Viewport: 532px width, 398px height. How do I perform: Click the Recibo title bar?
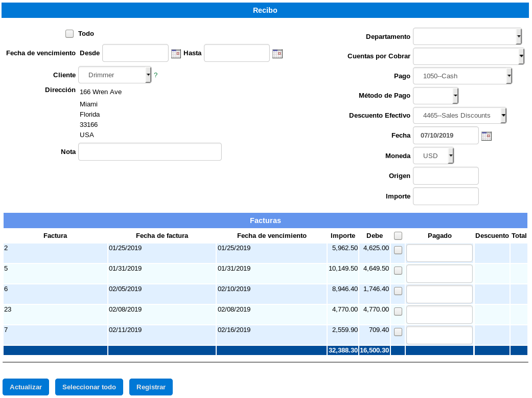(265, 10)
